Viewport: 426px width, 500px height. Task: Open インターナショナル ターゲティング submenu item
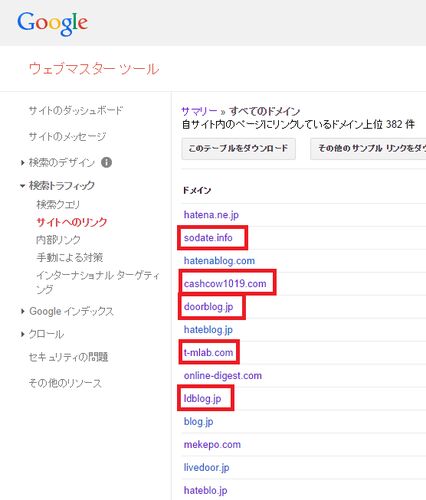98,282
